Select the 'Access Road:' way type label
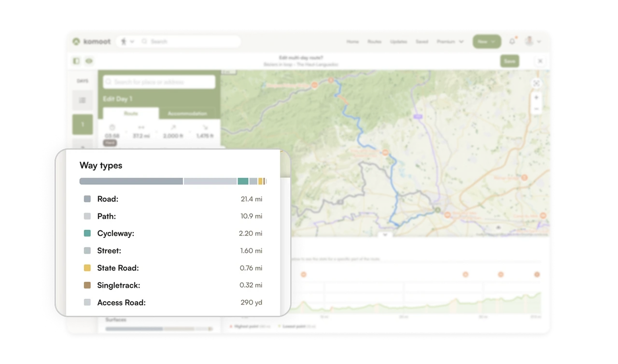 tap(121, 303)
